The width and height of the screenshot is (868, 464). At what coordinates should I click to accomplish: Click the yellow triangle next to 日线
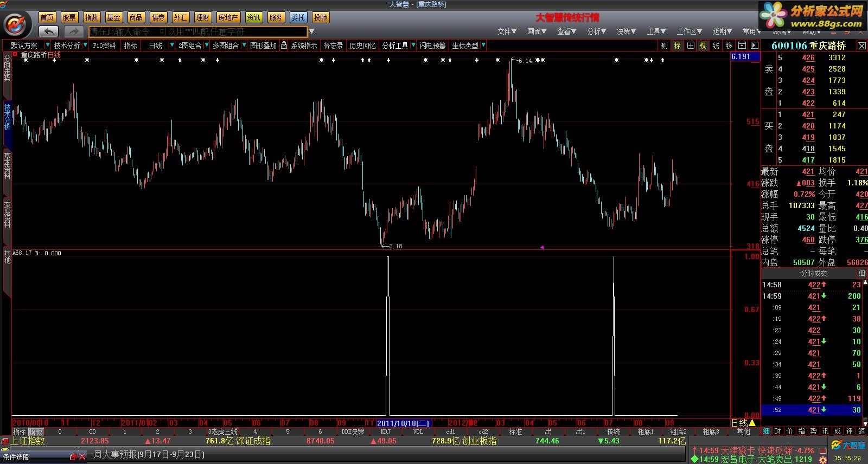tap(752, 423)
